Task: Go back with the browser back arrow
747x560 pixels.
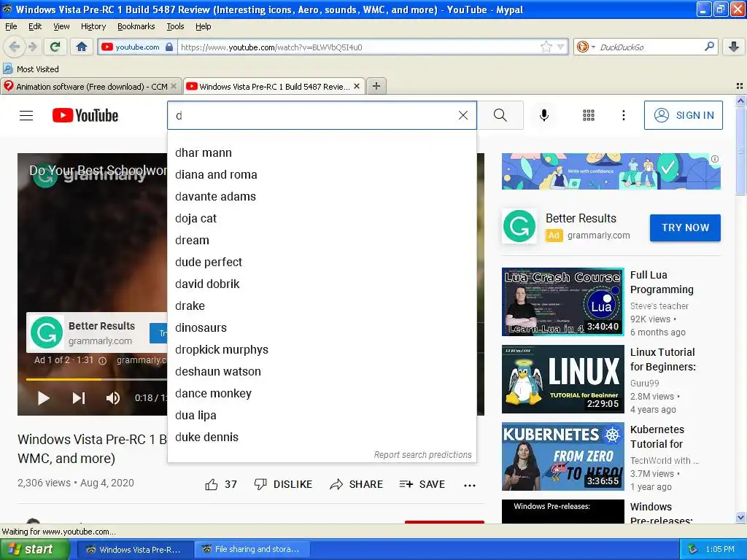Action: pos(15,47)
